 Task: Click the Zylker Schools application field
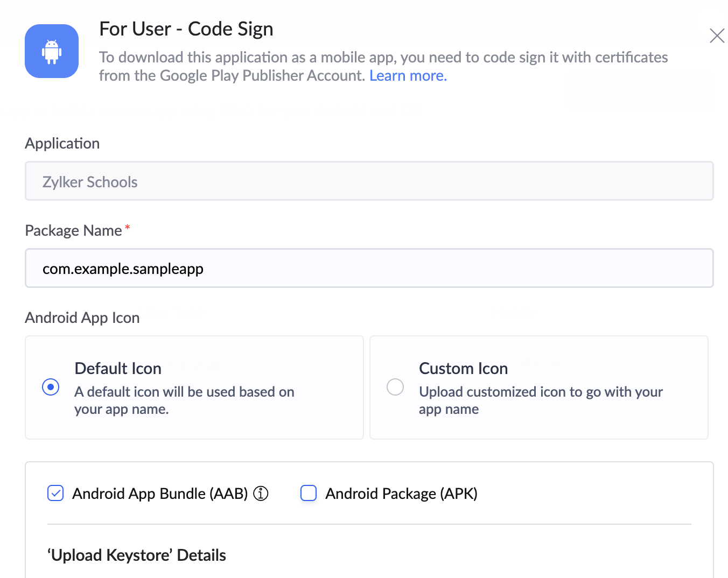(x=369, y=181)
